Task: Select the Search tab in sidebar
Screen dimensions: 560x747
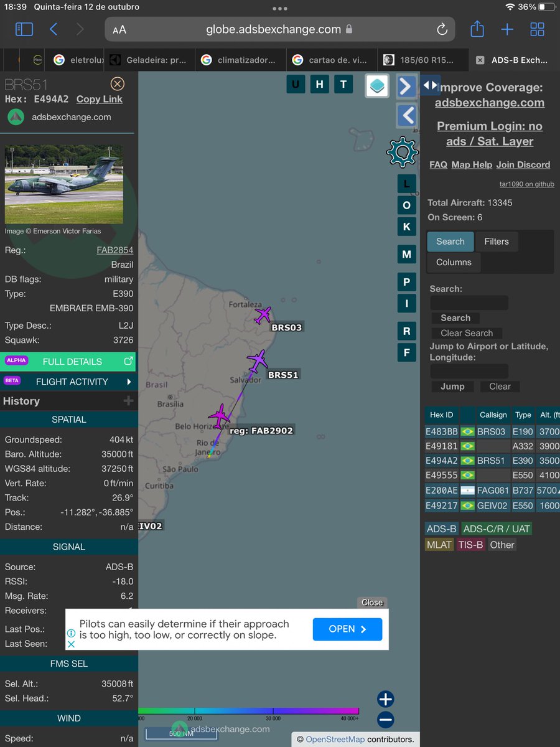Action: (450, 242)
